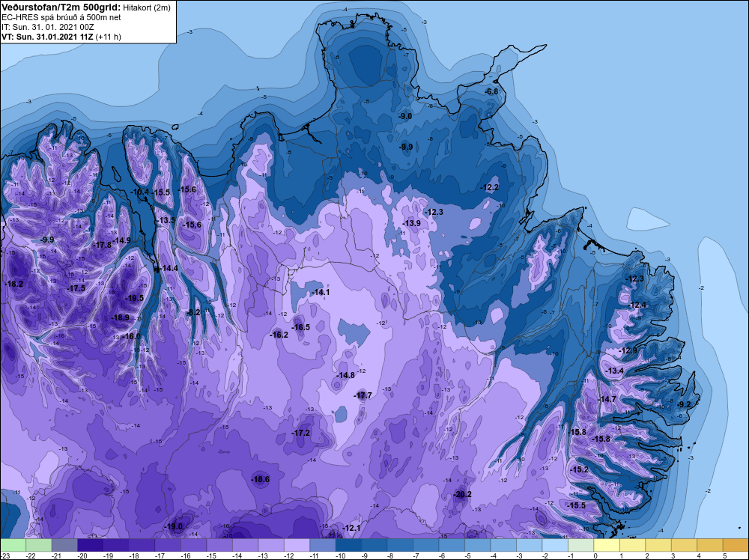Image resolution: width=749 pixels, height=560 pixels.
Task: Select the -22 pale green legend swatch
Action: pyautogui.click(x=39, y=545)
